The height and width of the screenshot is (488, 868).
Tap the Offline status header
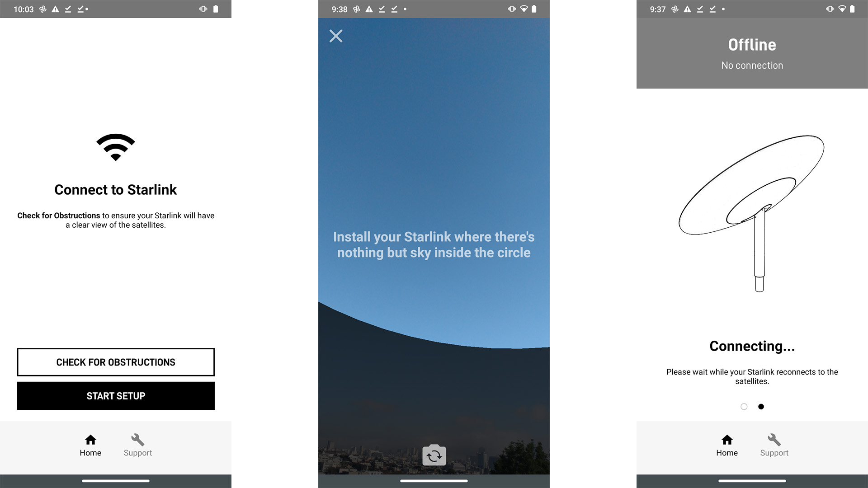(752, 45)
